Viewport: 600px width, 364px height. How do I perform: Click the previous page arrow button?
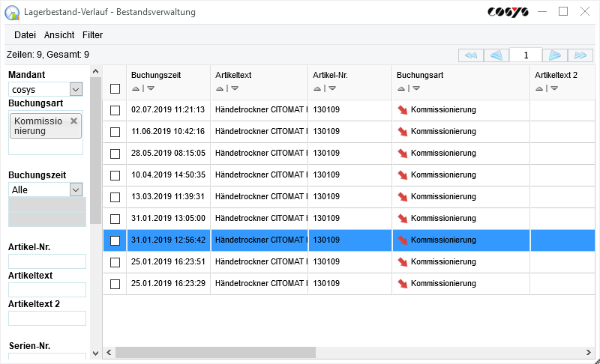(x=496, y=55)
